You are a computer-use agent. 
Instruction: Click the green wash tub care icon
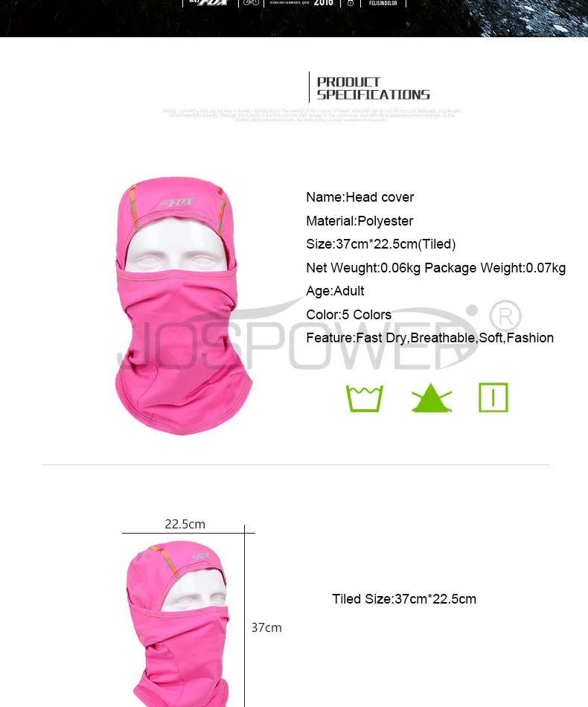click(365, 398)
